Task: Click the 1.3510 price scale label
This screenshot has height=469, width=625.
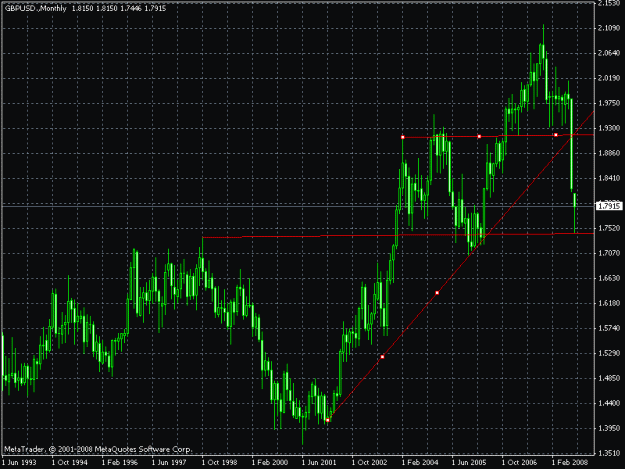Action: (609, 453)
